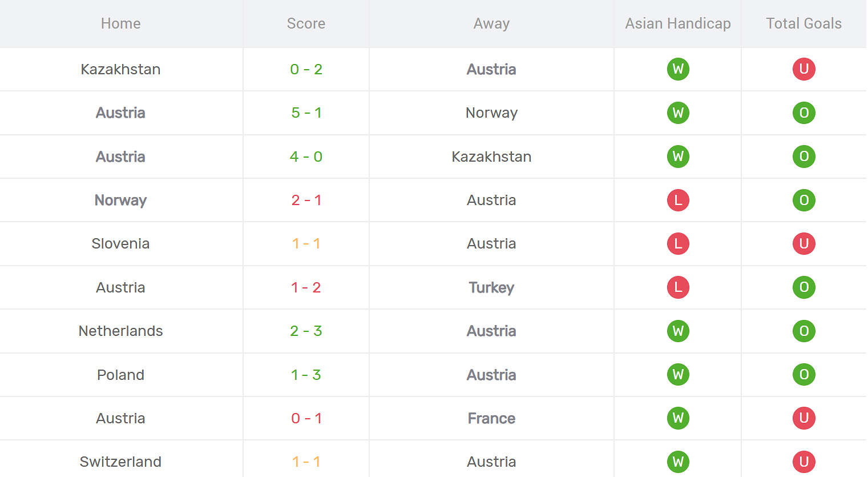Open the 2 - 3 score for Netherlands match
The height and width of the screenshot is (477, 868).
tap(306, 331)
